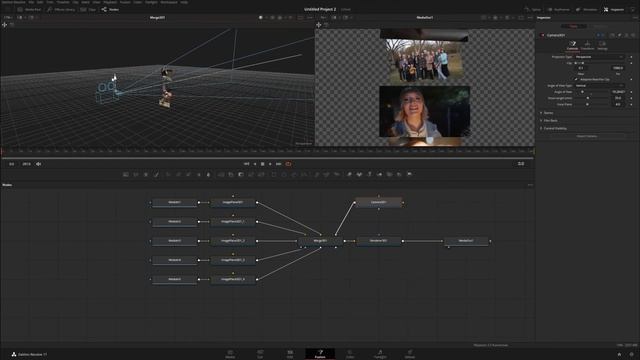640x360 pixels.
Task: Add a Merge node from the toolbar
Action: pos(221,174)
